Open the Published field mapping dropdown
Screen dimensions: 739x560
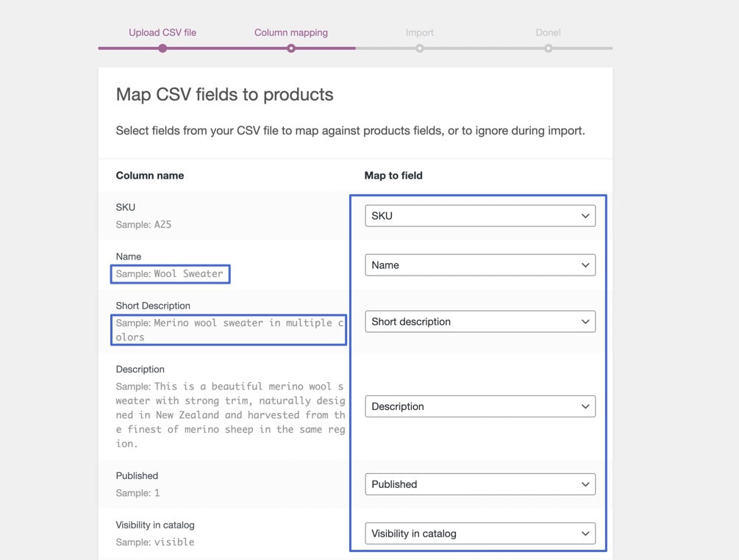479,484
